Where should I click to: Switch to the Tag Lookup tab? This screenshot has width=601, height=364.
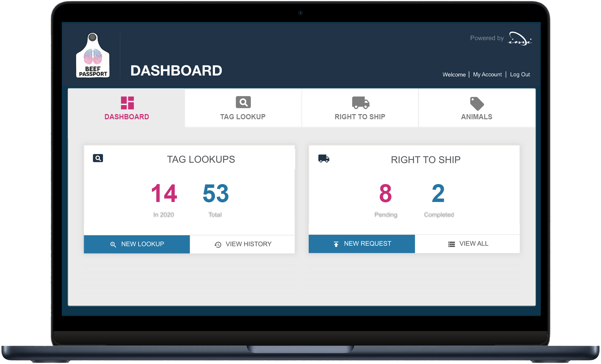(243, 117)
